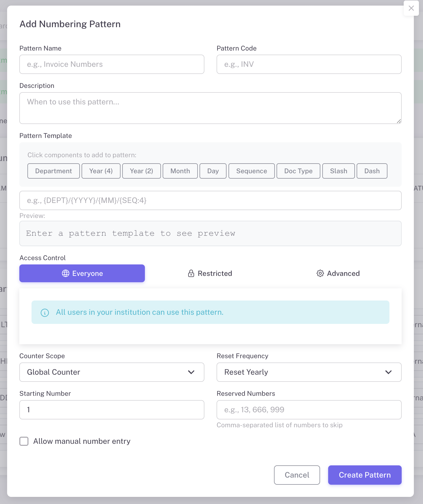Expand the Reset Frequency dropdown

coord(309,372)
